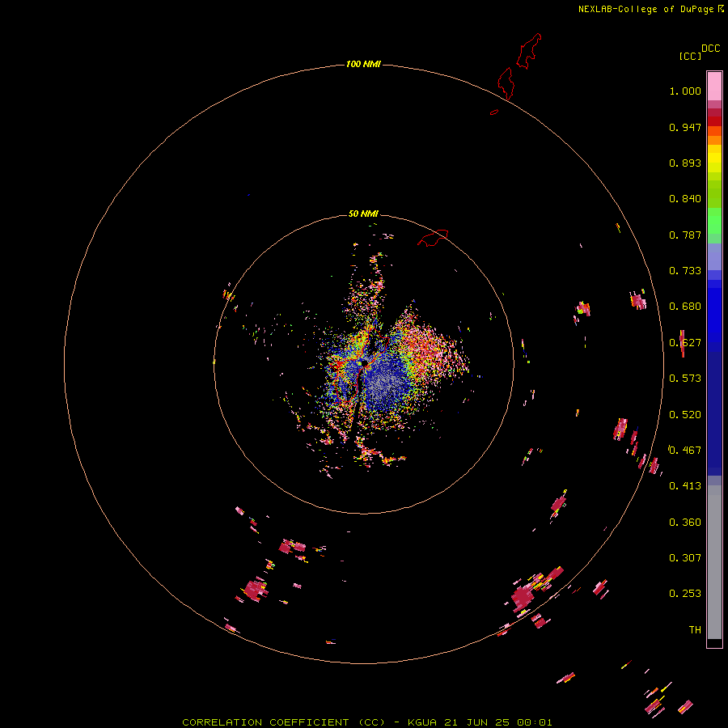Click the Correlation Coefficient KGUA caption
Screen dimensions: 728x728
[367, 722]
